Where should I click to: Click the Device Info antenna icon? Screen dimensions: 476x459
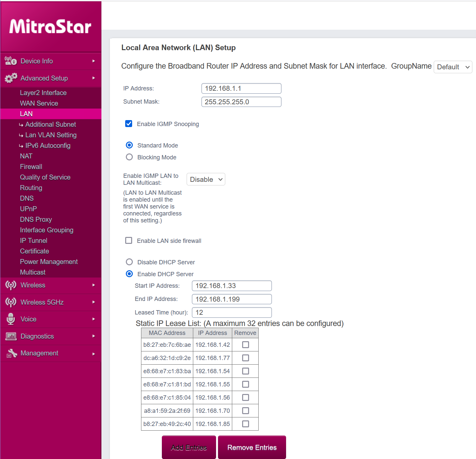(x=11, y=61)
